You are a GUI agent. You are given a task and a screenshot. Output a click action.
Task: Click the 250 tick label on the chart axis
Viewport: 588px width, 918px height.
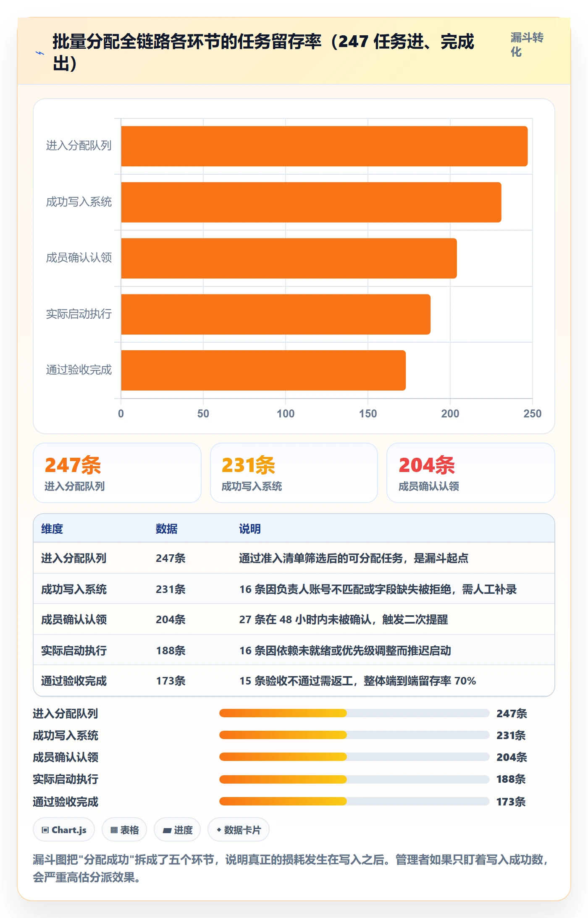pos(533,414)
